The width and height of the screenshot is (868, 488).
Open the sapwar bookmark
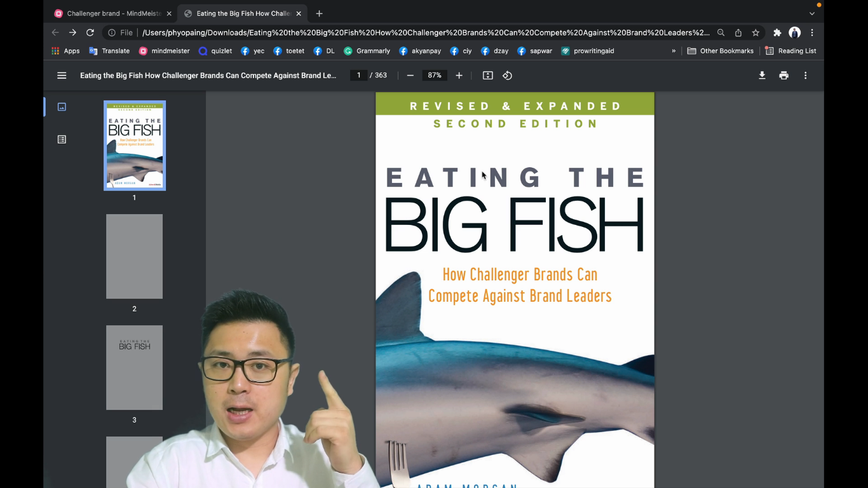pyautogui.click(x=535, y=51)
